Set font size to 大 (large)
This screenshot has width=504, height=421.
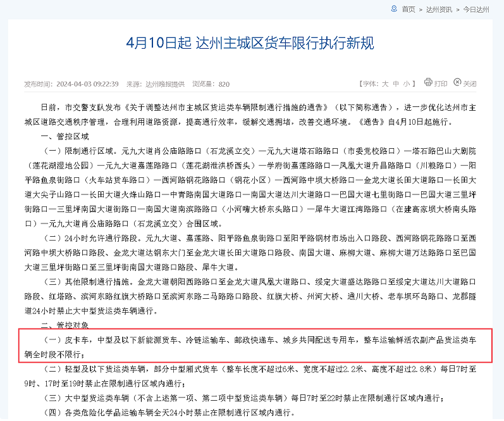(385, 84)
